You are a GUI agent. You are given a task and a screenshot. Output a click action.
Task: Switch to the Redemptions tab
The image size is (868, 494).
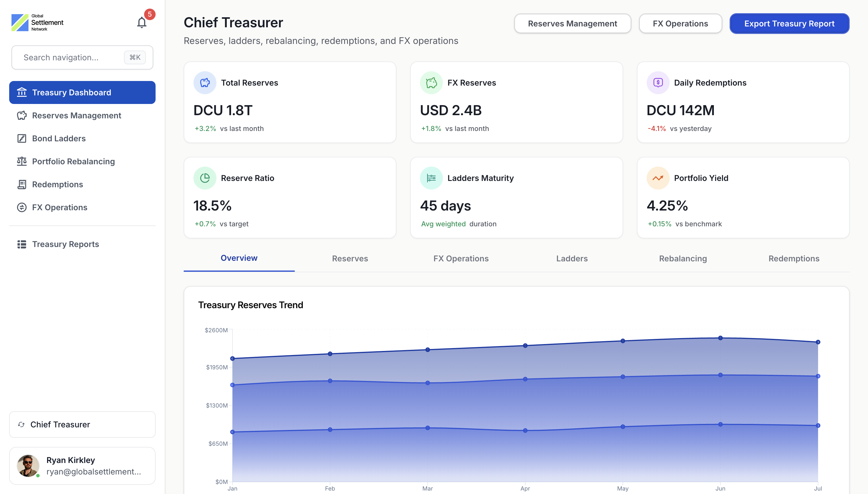(x=793, y=258)
